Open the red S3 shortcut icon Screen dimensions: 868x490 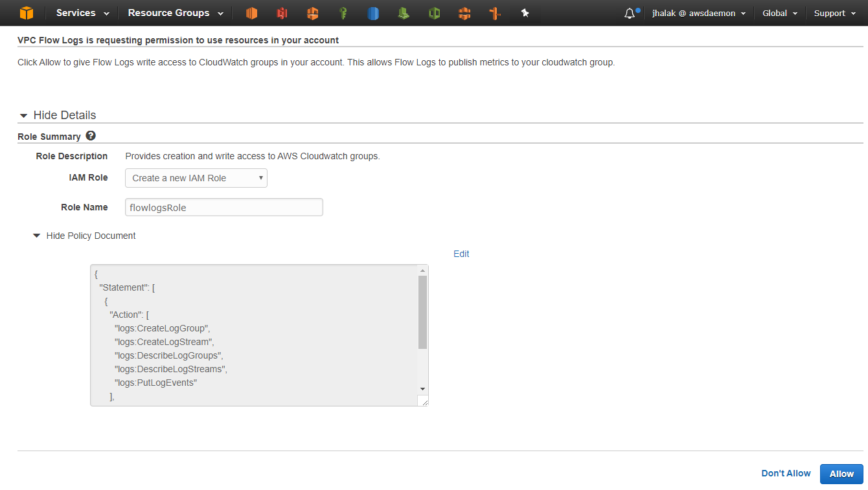click(x=282, y=13)
